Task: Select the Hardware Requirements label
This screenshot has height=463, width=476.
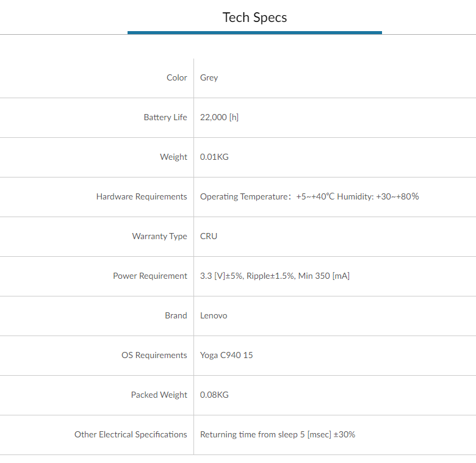Action: 142,196
